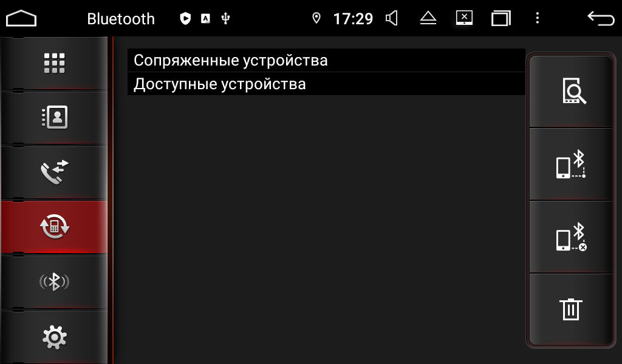Adjust volume via speaker icon
Viewport: 622px width, 364px height.
392,18
